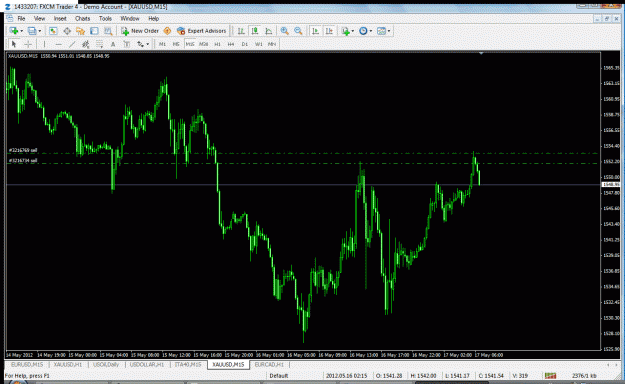Screen dimensions: 625x384
Task: Open the profiles icon
Action: [32, 31]
